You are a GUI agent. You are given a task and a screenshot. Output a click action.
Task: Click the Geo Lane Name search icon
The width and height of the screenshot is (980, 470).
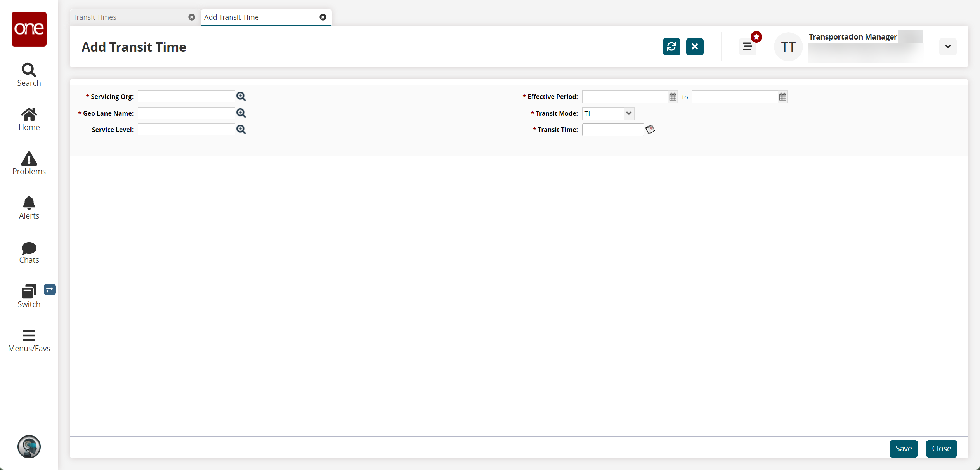point(241,113)
